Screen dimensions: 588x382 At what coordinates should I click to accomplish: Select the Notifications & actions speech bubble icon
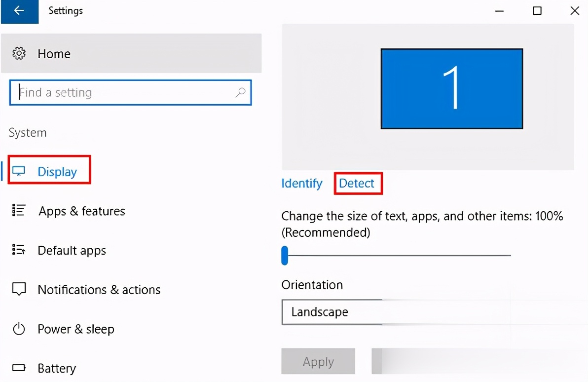(x=19, y=289)
